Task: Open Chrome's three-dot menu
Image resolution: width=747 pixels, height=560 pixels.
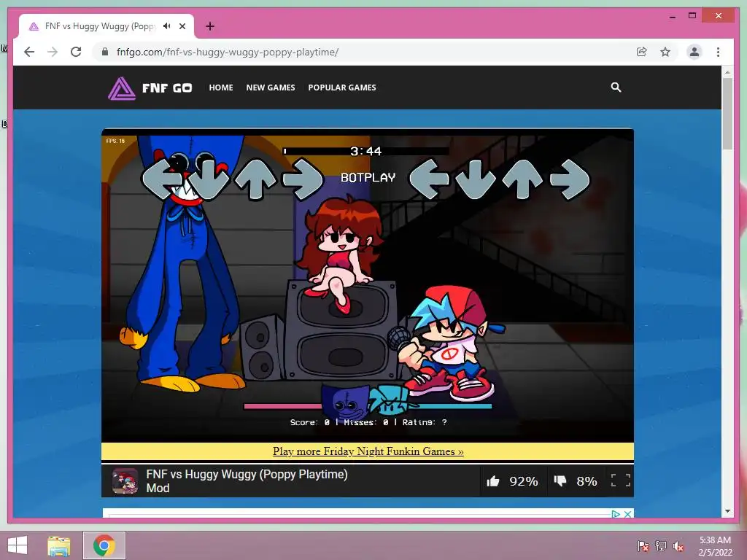Action: click(718, 52)
